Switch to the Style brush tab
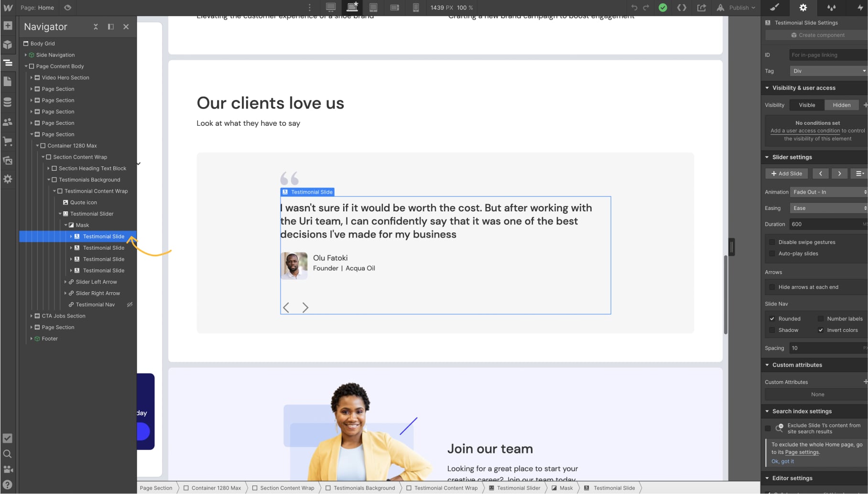 coord(774,8)
